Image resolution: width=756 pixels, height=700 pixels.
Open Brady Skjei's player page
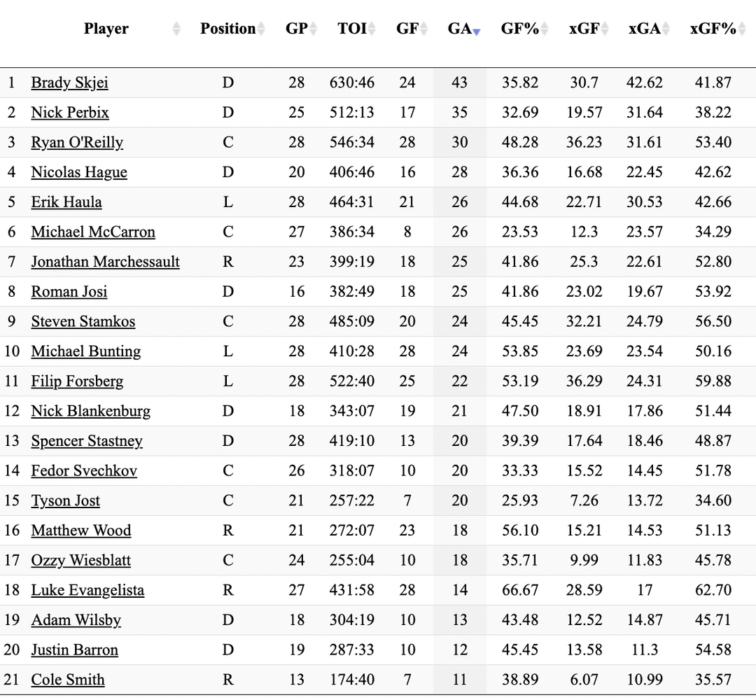[69, 83]
